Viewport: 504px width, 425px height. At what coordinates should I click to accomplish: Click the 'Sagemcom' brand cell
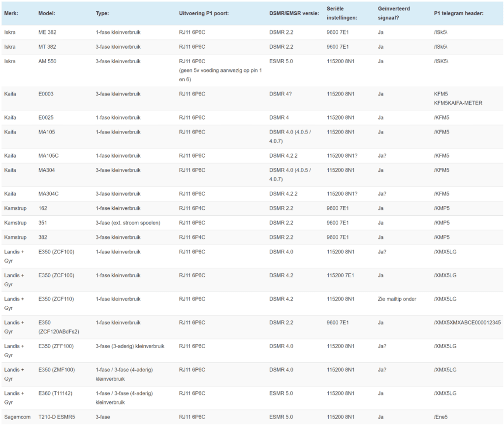pyautogui.click(x=17, y=417)
